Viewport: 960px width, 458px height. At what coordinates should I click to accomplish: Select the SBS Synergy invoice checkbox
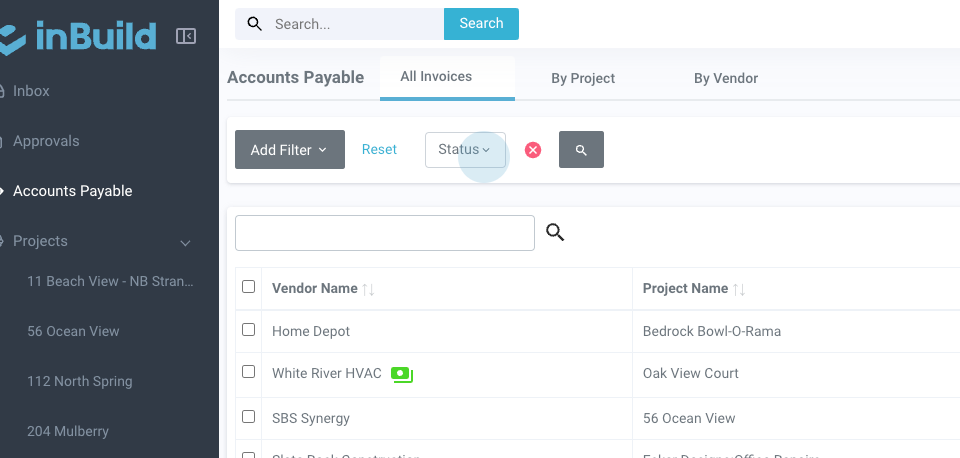coord(249,416)
